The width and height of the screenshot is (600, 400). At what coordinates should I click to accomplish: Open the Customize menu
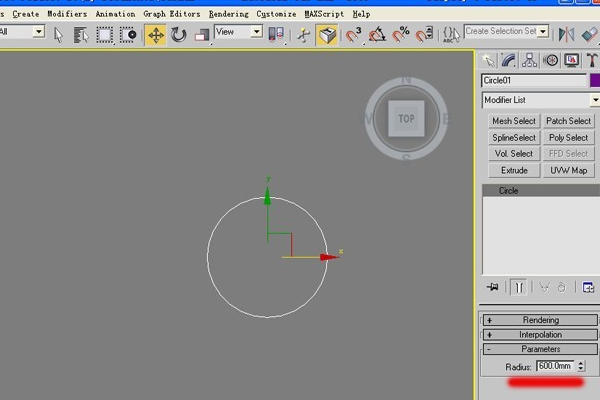pos(276,14)
